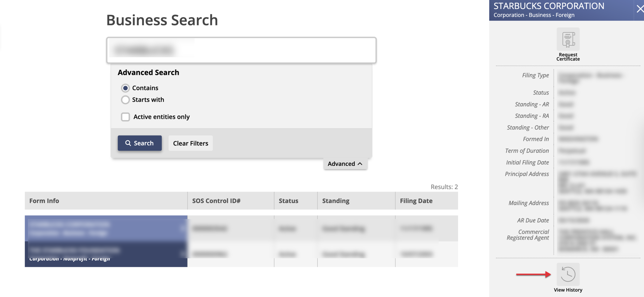Viewport: 644px width, 297px height.
Task: Sort results by Filing Date column
Action: pos(416,201)
